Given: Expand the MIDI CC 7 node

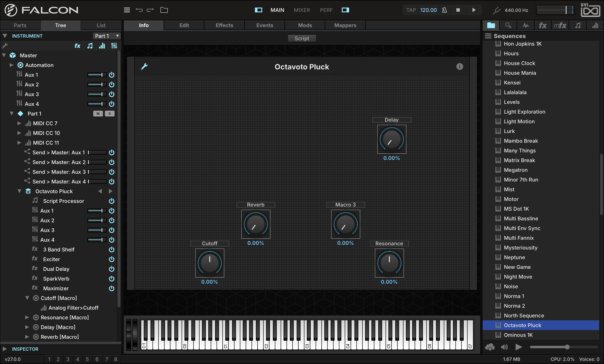Looking at the screenshot, I should pyautogui.click(x=19, y=123).
